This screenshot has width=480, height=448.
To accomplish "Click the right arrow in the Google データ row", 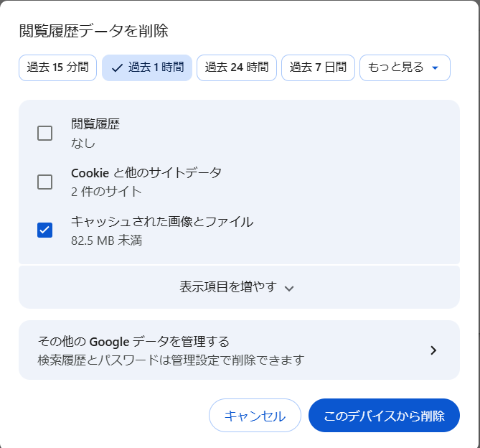I will click(433, 350).
